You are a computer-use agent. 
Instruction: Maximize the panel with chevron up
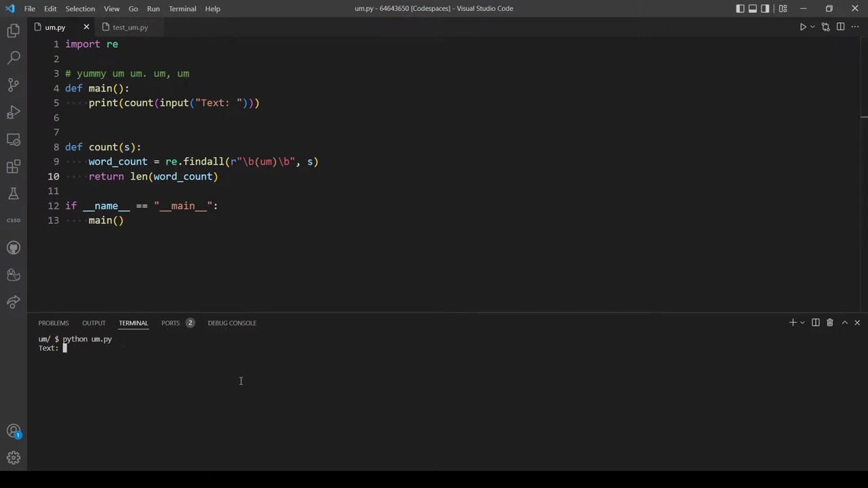point(845,323)
